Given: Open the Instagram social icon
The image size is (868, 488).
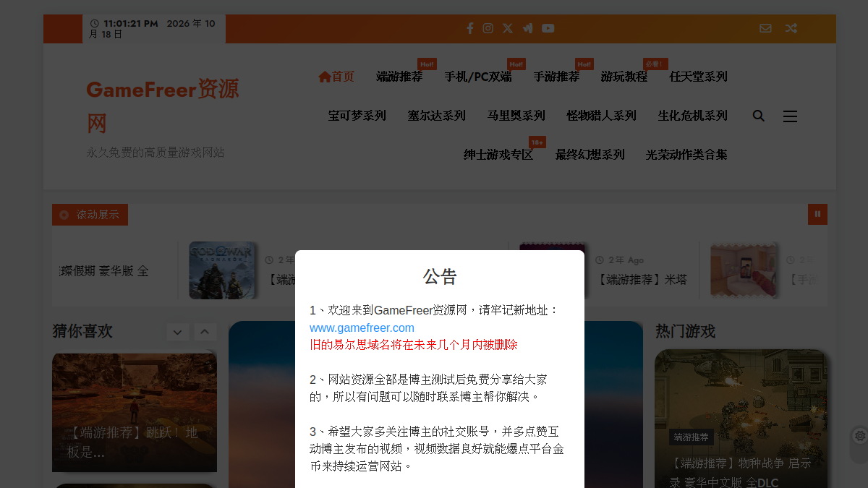Looking at the screenshot, I should click(488, 28).
